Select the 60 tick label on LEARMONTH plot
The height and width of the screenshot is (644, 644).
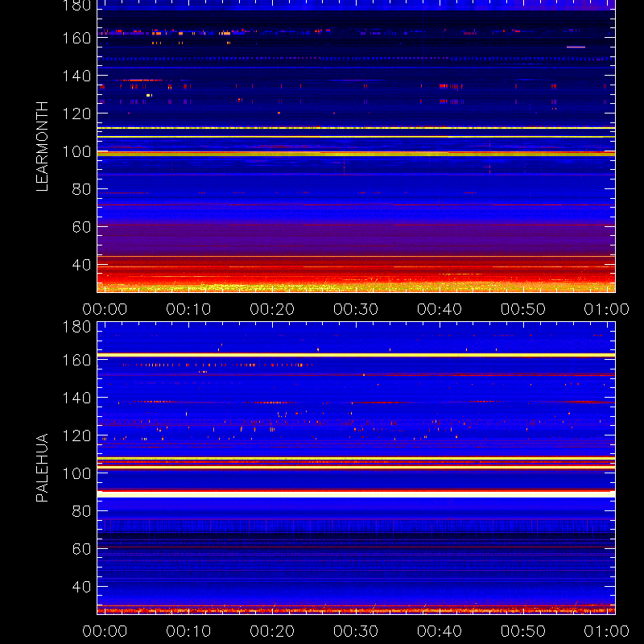pos(81,227)
